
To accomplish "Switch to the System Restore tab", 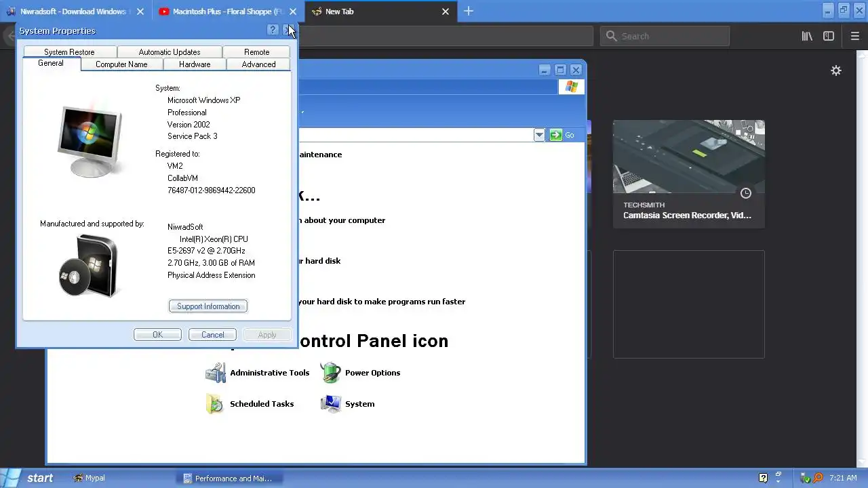I will (69, 52).
